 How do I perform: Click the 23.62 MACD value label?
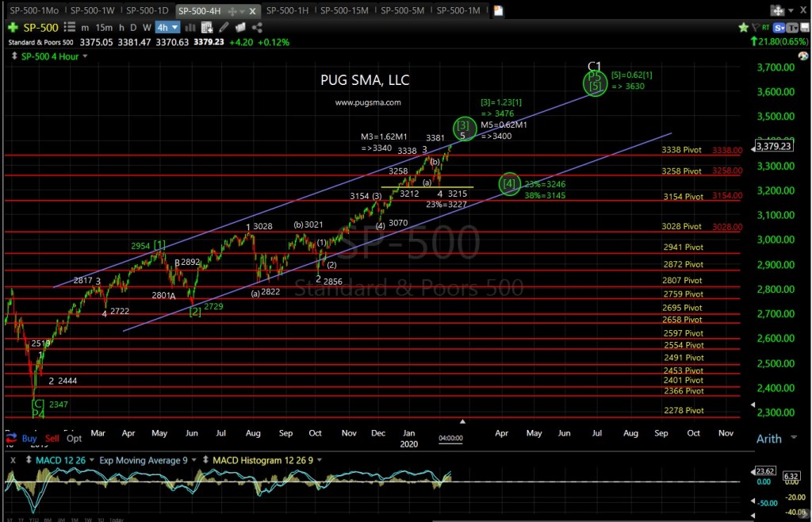[x=765, y=471]
